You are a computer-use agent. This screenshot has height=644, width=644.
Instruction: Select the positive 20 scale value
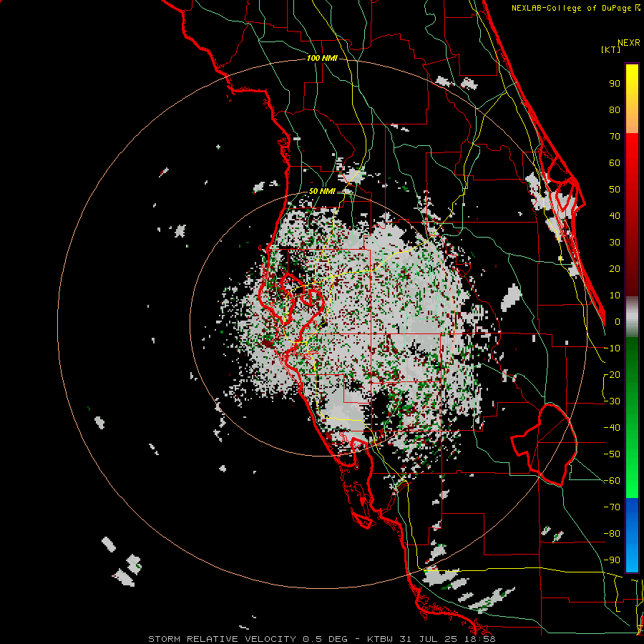pyautogui.click(x=615, y=268)
